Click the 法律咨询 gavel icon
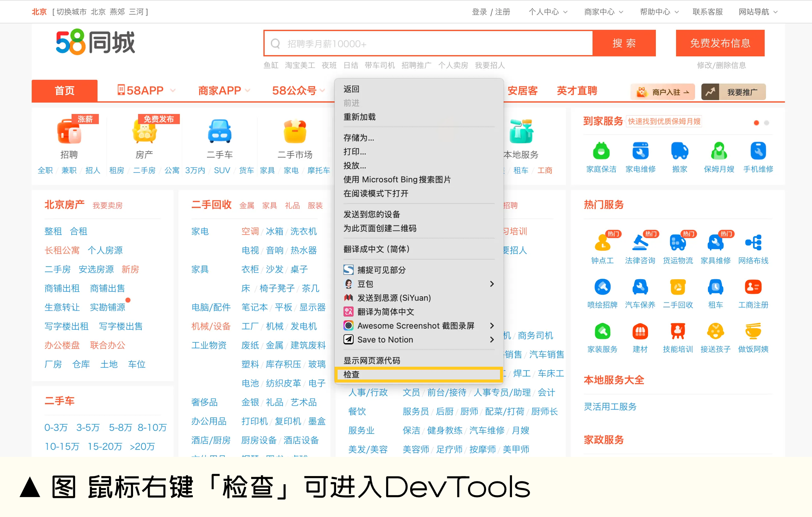The width and height of the screenshot is (812, 517). click(x=640, y=243)
